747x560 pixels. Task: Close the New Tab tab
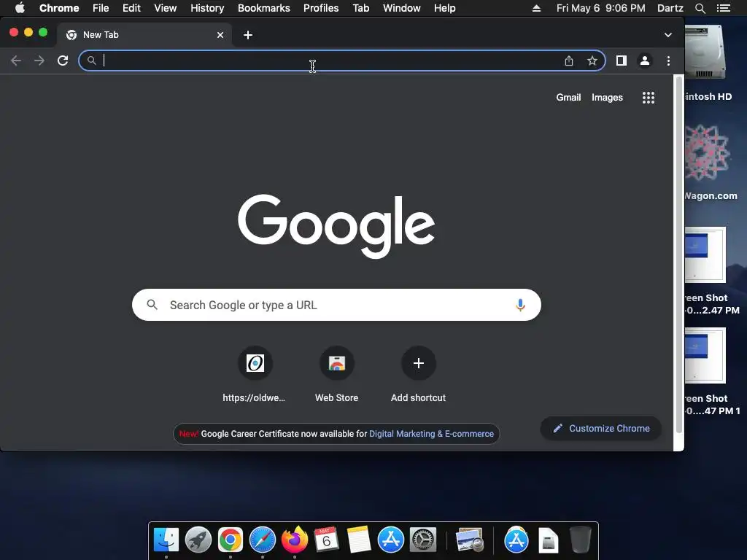coord(220,35)
